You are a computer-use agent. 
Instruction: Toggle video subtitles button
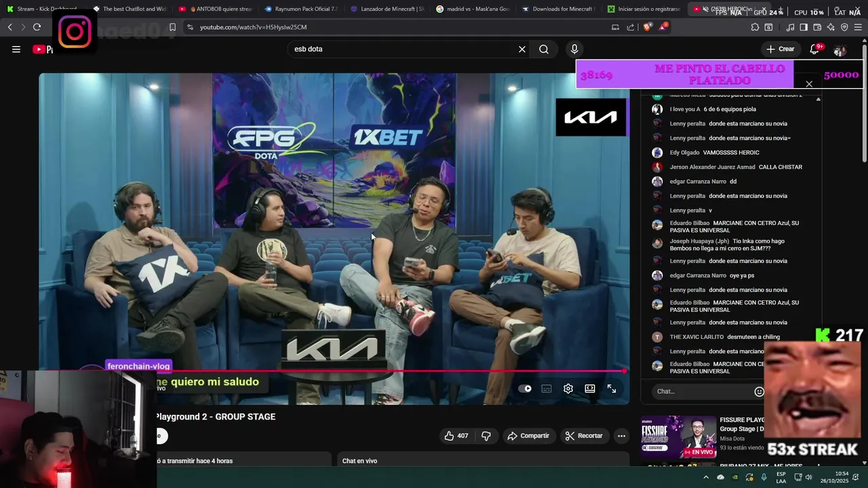pos(547,388)
